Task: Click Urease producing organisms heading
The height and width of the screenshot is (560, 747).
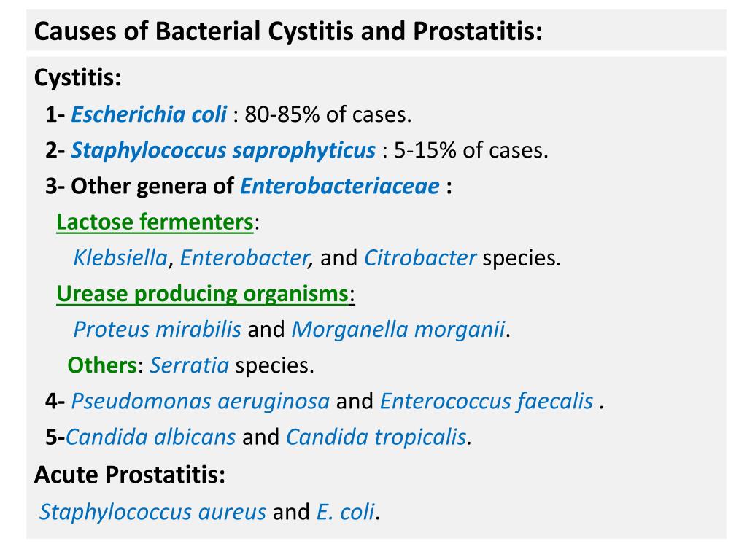Action: pyautogui.click(x=203, y=294)
